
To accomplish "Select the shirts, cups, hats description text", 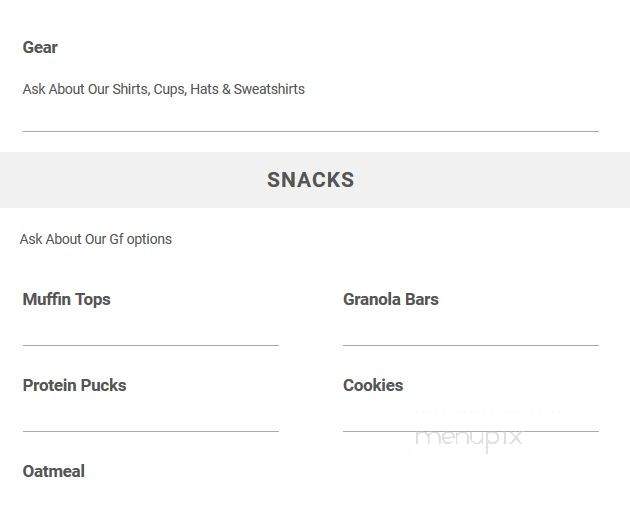I will (164, 89).
